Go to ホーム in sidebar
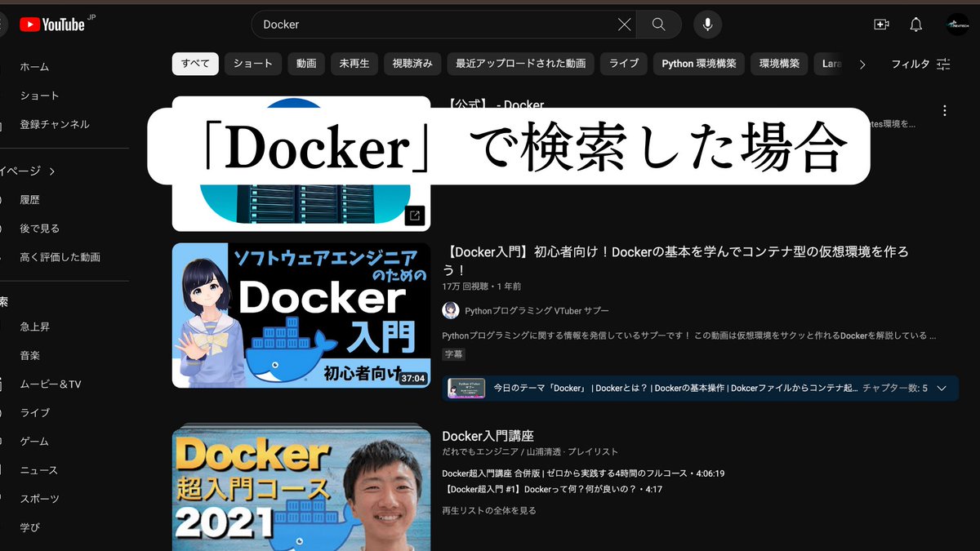 click(34, 67)
